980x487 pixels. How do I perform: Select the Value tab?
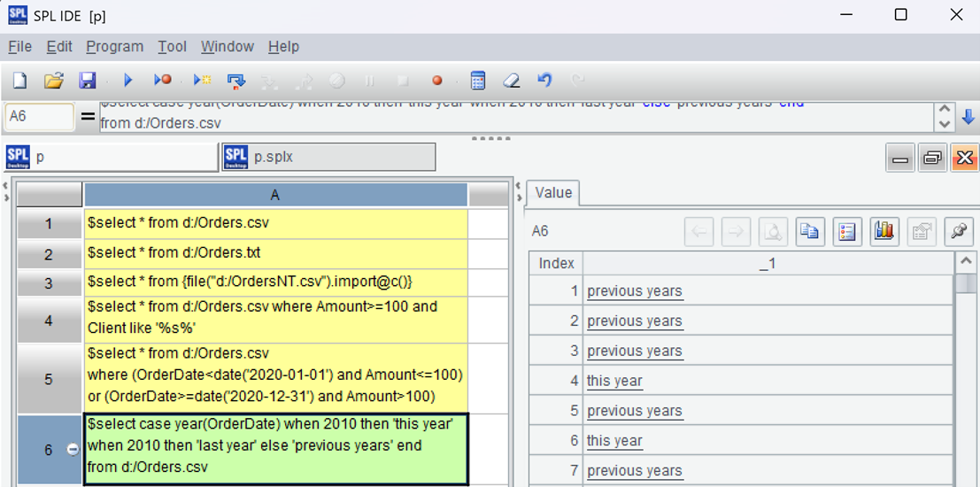tap(553, 193)
